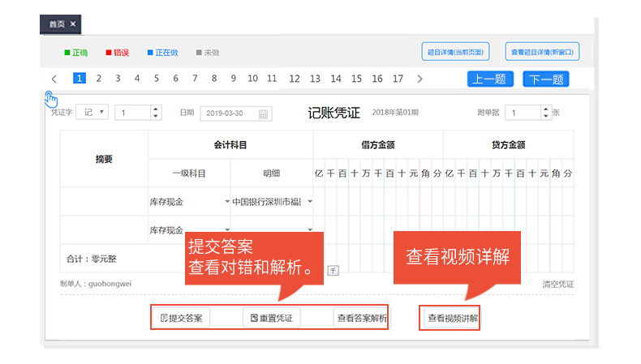Open 查看题目详情(新窗口) button
Viewport: 641px width, 364px height.
[x=542, y=52]
